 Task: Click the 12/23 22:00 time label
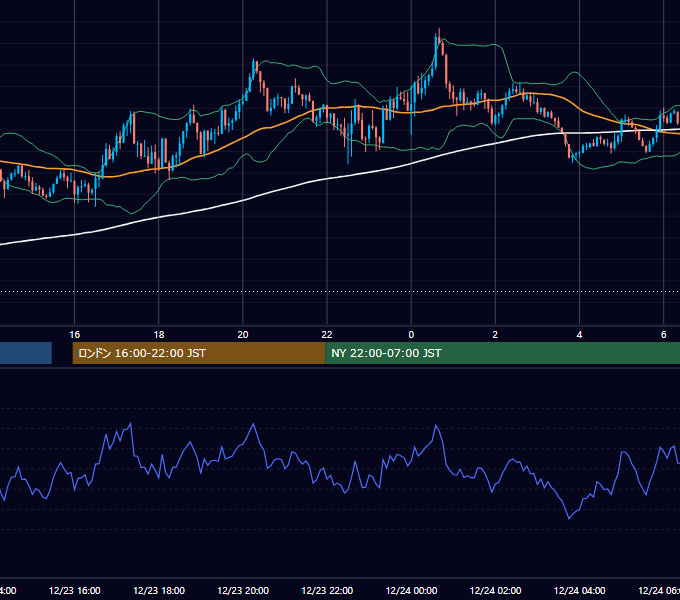click(x=327, y=590)
